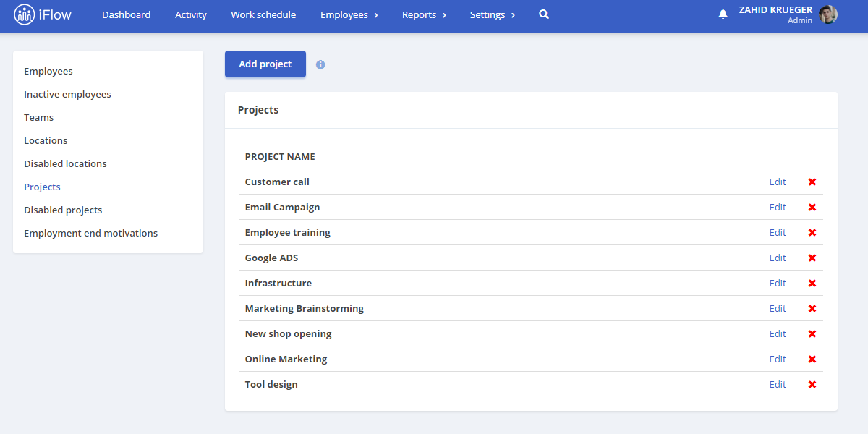Open the search magnifier icon
This screenshot has width=868, height=434.
(x=544, y=14)
